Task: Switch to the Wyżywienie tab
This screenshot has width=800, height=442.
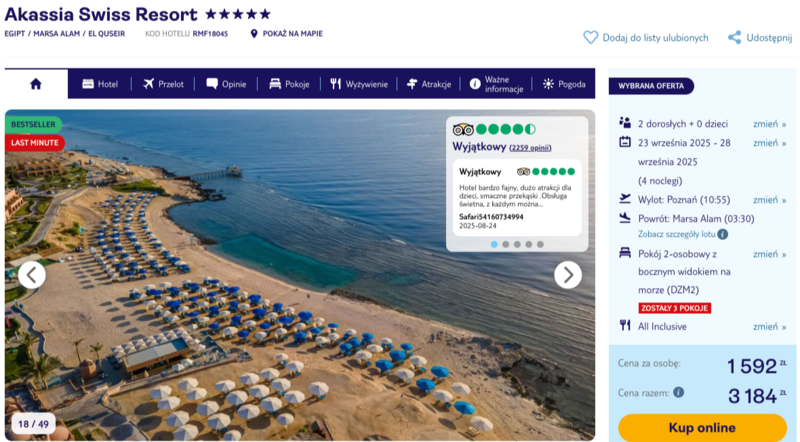Action: (x=358, y=84)
